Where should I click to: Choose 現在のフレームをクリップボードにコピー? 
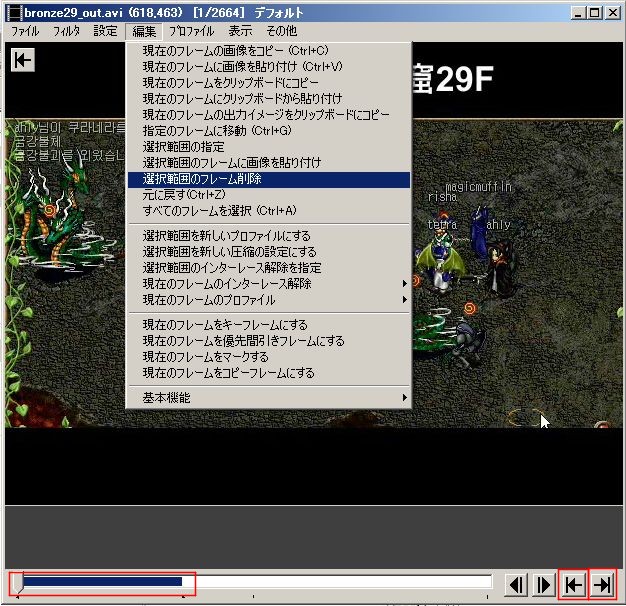269,83
